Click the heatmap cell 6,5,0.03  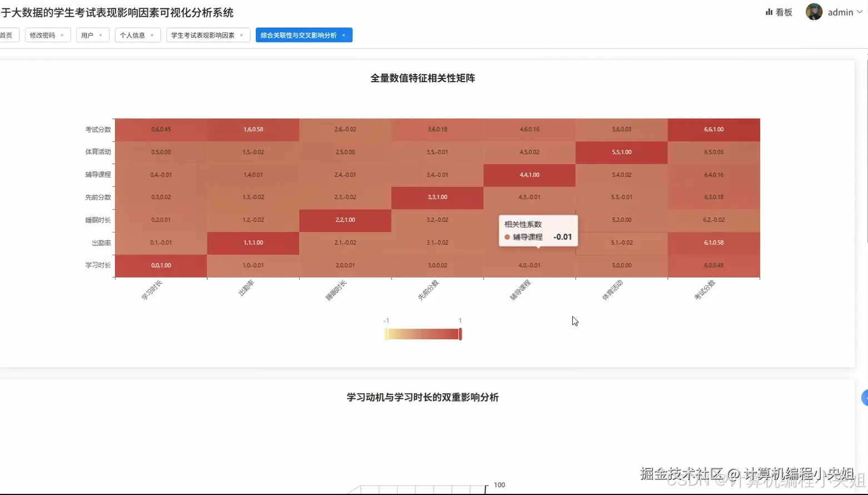click(x=714, y=152)
